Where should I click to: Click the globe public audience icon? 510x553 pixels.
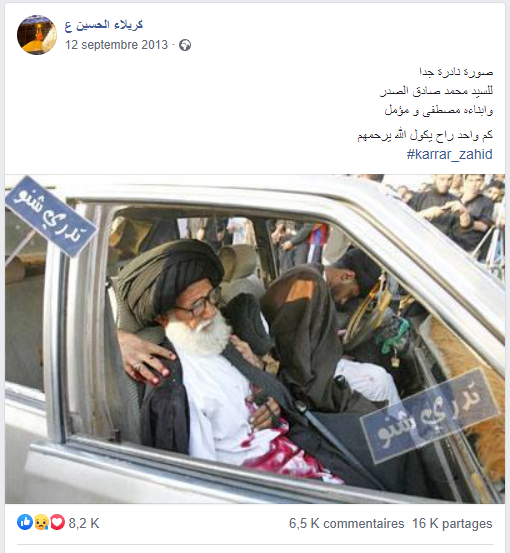click(185, 45)
